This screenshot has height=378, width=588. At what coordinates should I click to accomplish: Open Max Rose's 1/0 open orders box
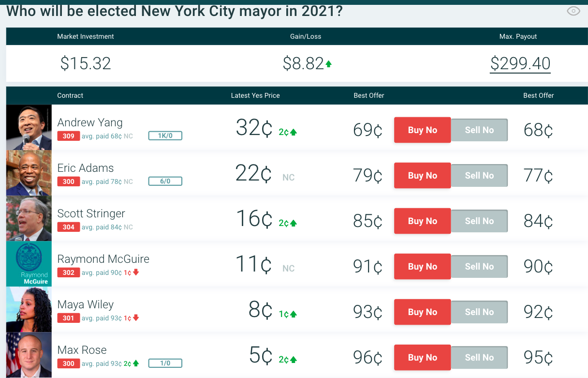click(165, 363)
